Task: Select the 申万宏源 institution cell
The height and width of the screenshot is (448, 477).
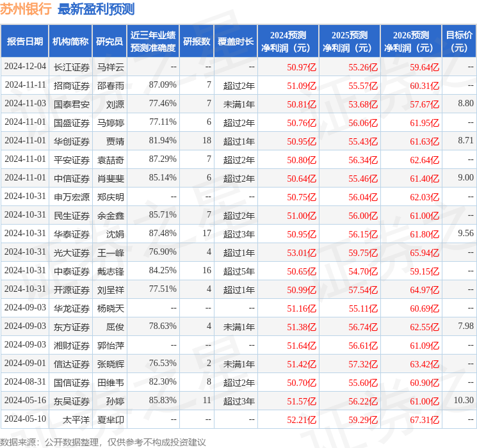Action: [x=72, y=197]
